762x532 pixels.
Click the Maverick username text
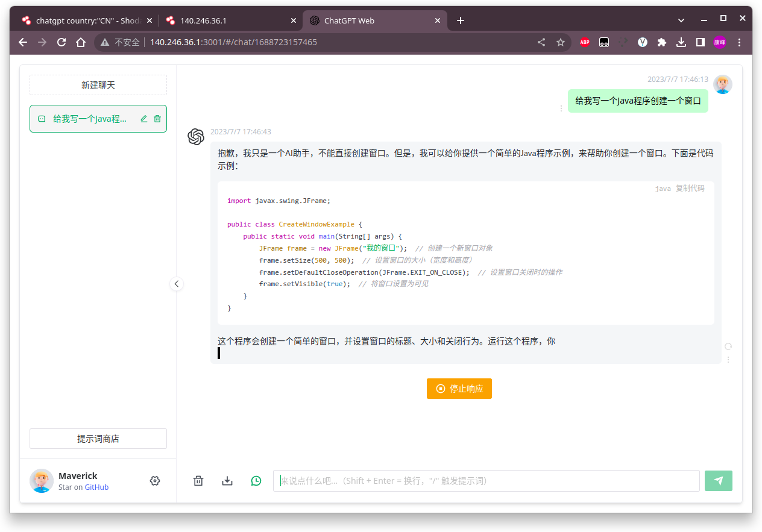pos(78,476)
